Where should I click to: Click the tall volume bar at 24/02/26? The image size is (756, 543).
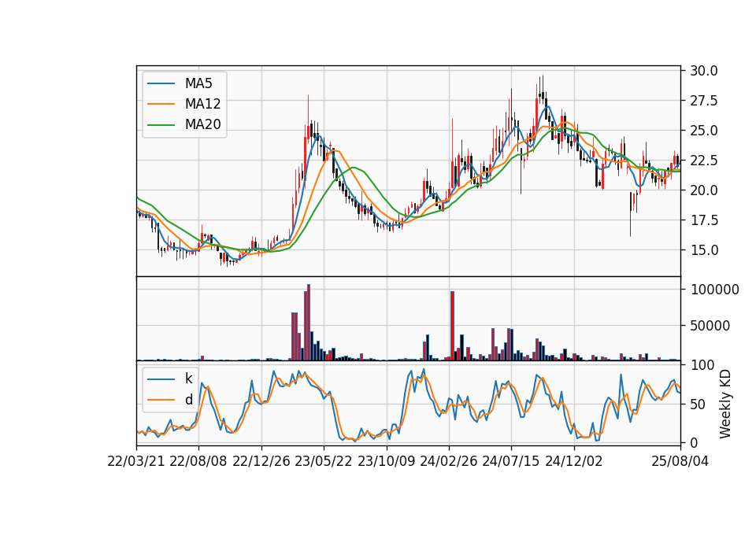click(x=452, y=326)
